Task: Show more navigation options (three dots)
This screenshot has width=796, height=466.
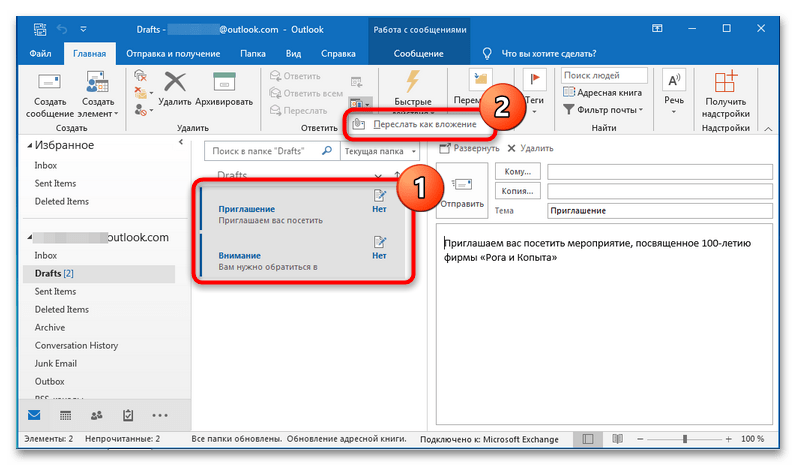Action: (x=160, y=415)
